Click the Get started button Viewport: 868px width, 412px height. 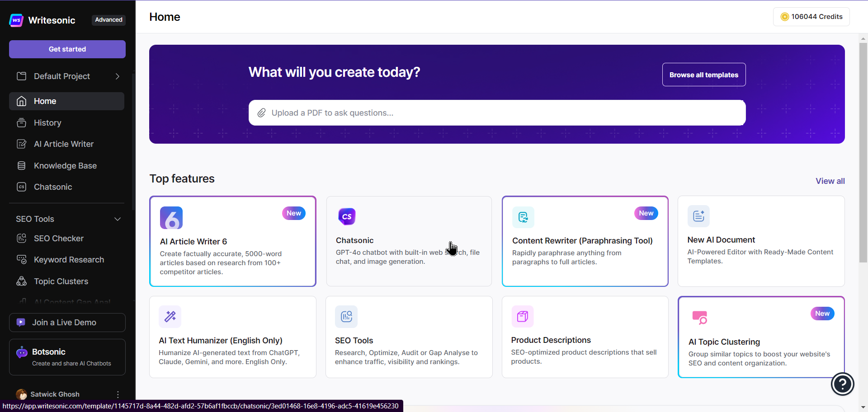(67, 49)
